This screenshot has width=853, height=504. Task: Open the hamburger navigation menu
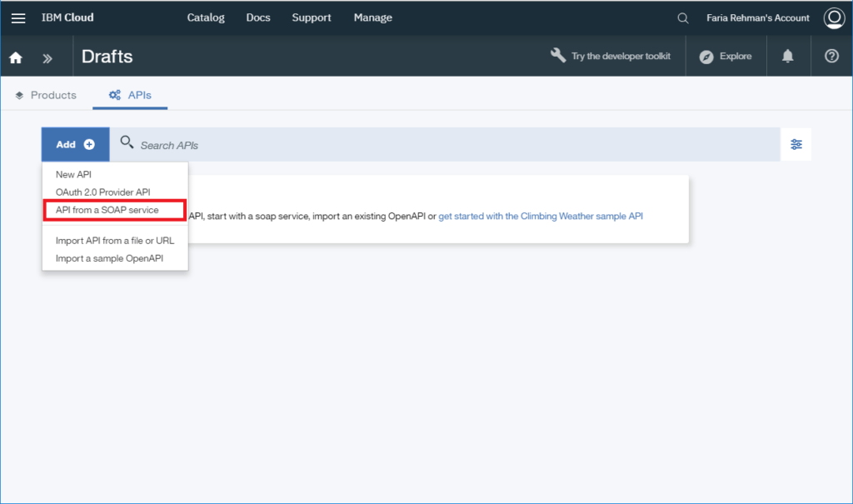click(18, 17)
